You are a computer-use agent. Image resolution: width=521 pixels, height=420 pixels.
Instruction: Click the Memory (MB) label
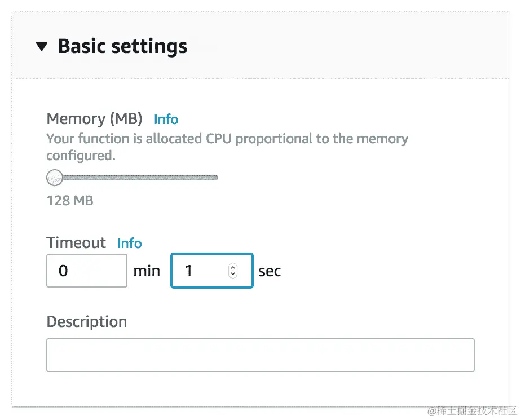coord(94,119)
